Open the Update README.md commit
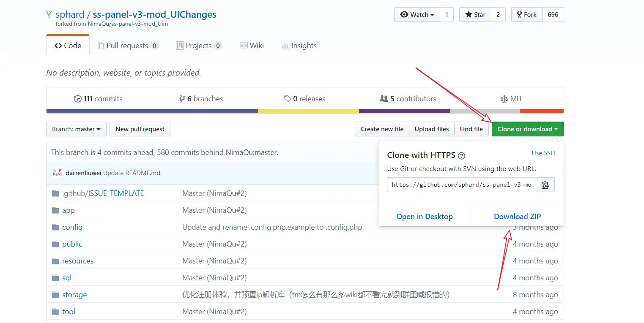Viewport: 644px width, 323px height. (132, 173)
